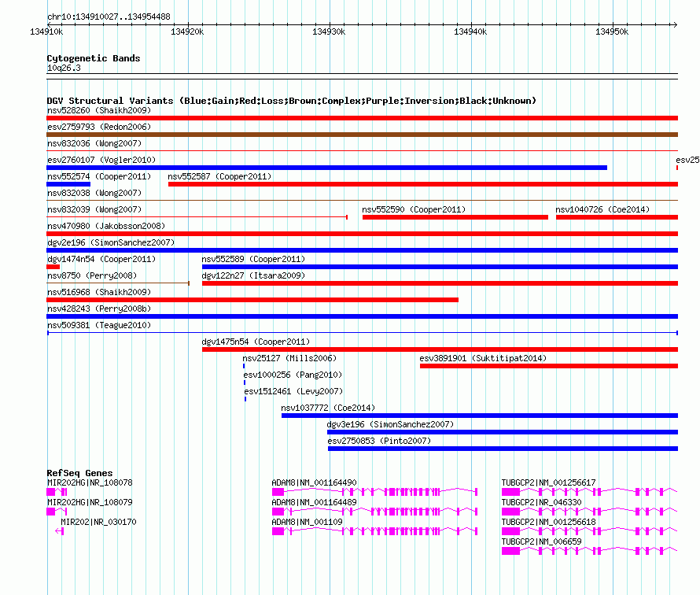Click the dgv1475n54 (Cooper2011) label
Image resolution: width=700 pixels, height=595 pixels.
(256, 342)
